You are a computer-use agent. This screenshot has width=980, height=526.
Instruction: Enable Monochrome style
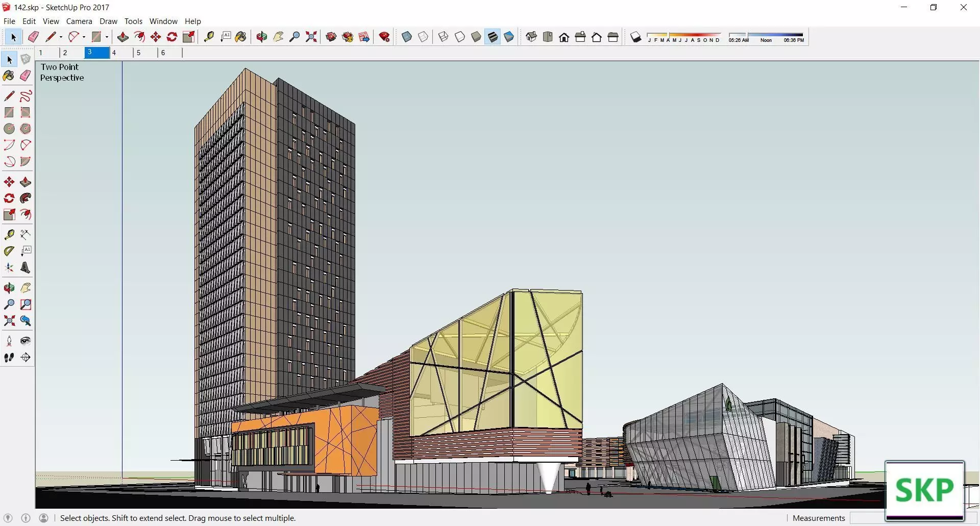[x=509, y=37]
